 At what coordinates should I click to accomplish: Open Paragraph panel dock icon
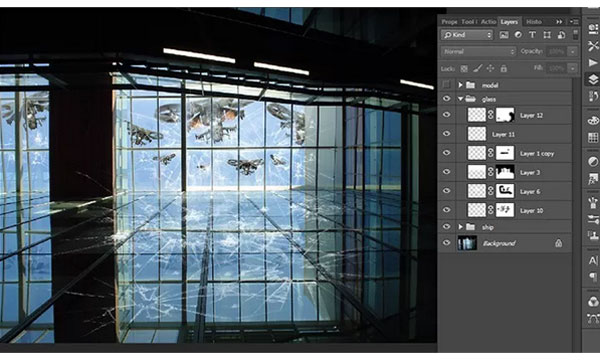pyautogui.click(x=593, y=277)
